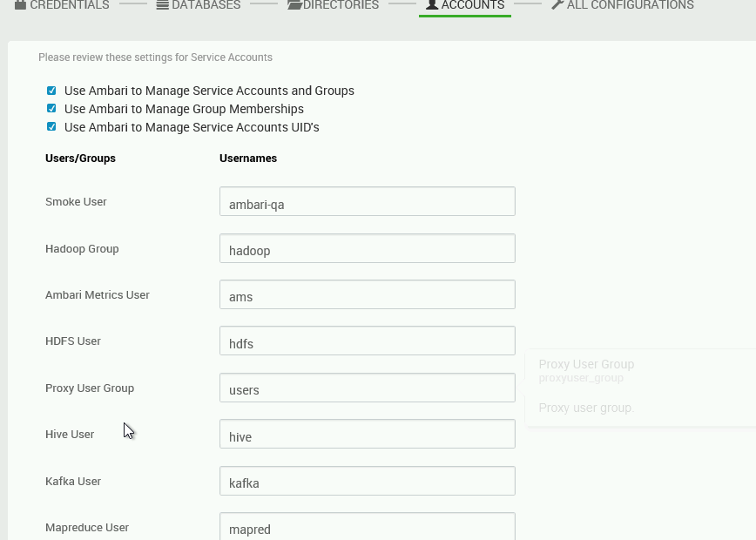The height and width of the screenshot is (540, 756).
Task: Toggle Use Ambari to Manage Group Memberships
Action: tap(51, 109)
